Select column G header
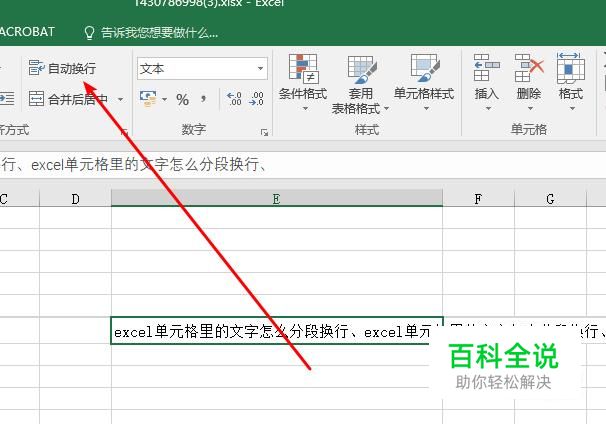Viewport: 606px width, 424px height. click(550, 199)
